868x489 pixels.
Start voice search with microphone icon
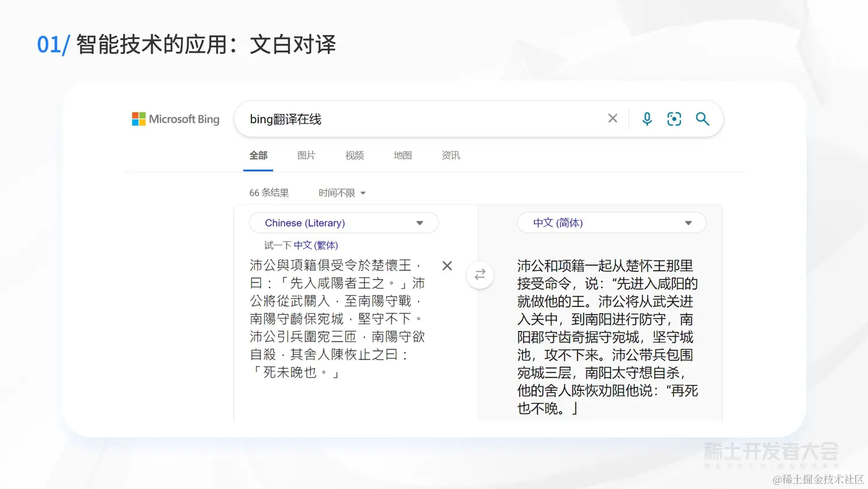coord(647,119)
